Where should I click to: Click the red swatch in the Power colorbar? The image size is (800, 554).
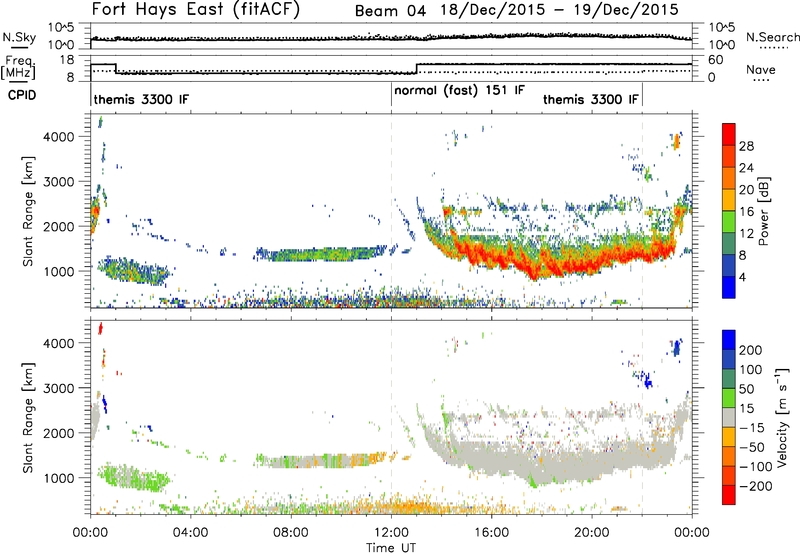(729, 134)
